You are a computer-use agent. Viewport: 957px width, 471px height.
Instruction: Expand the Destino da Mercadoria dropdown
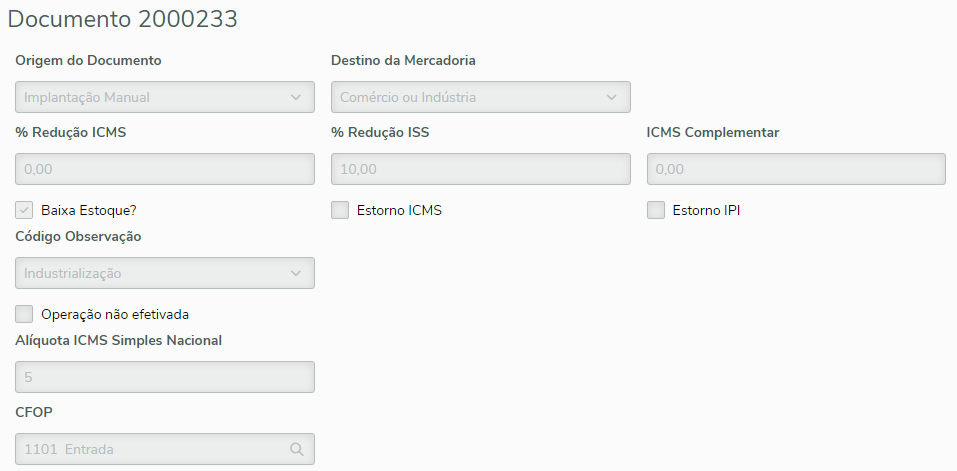point(480,97)
